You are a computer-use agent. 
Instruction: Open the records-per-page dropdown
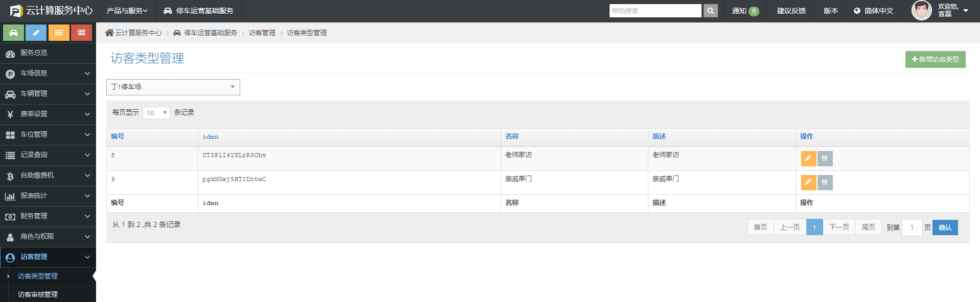tap(156, 113)
